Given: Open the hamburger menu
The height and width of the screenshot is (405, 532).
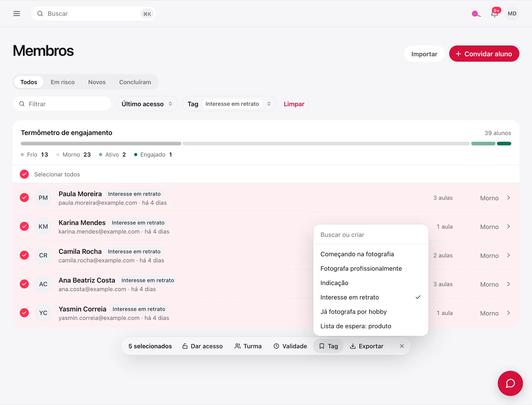Looking at the screenshot, I should click(x=16, y=14).
